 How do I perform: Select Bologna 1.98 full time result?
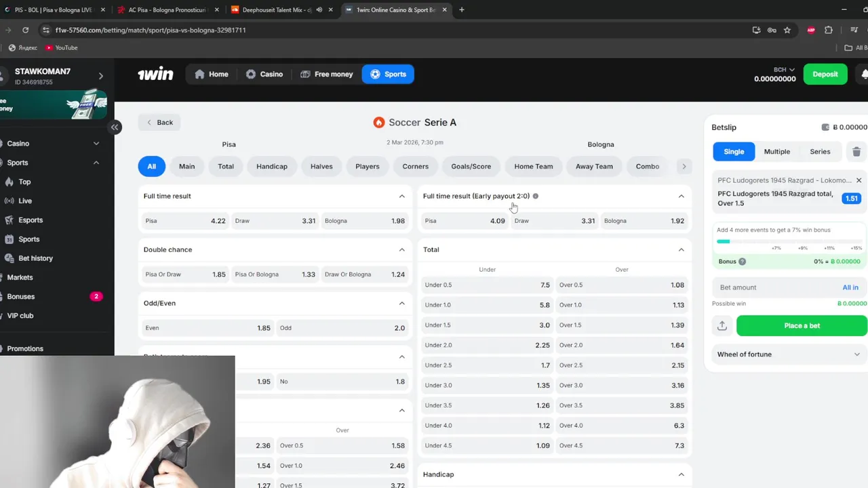pos(364,221)
